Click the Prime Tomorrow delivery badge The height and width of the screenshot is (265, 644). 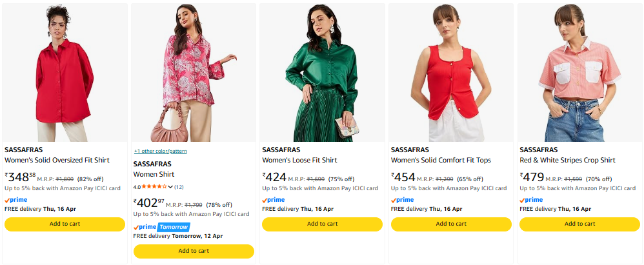[162, 227]
